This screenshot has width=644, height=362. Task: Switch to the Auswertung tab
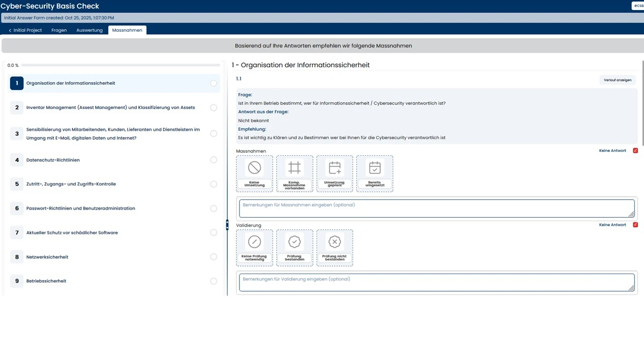(89, 30)
